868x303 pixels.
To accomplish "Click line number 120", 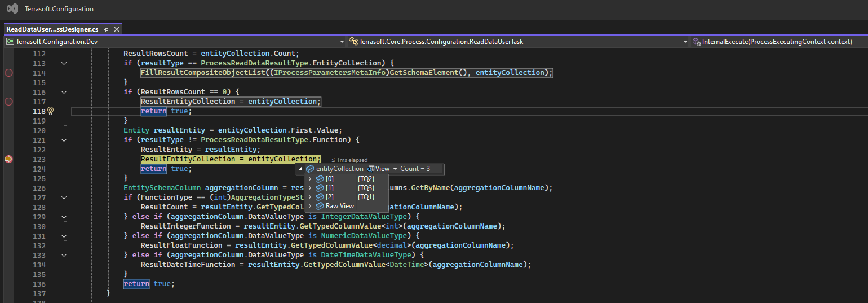I will (x=39, y=130).
